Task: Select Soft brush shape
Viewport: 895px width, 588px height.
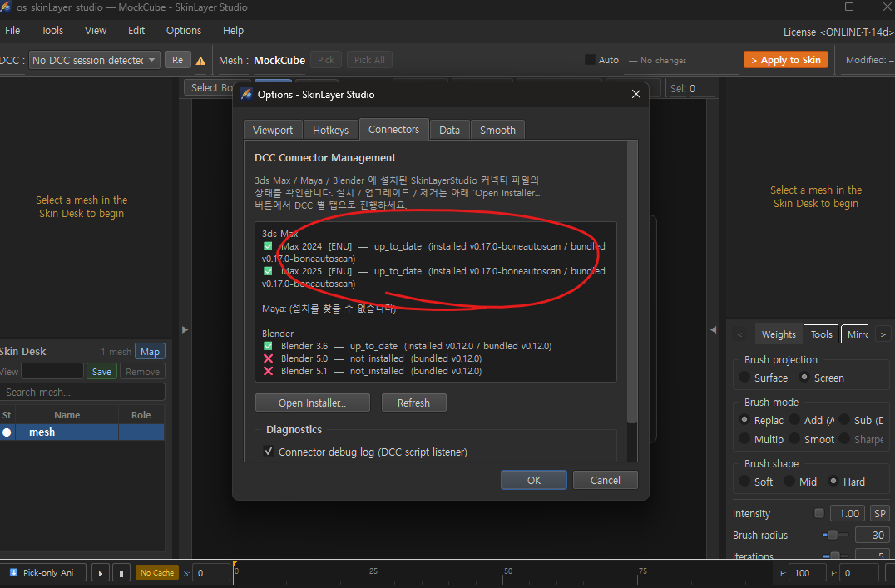Action: coord(744,481)
